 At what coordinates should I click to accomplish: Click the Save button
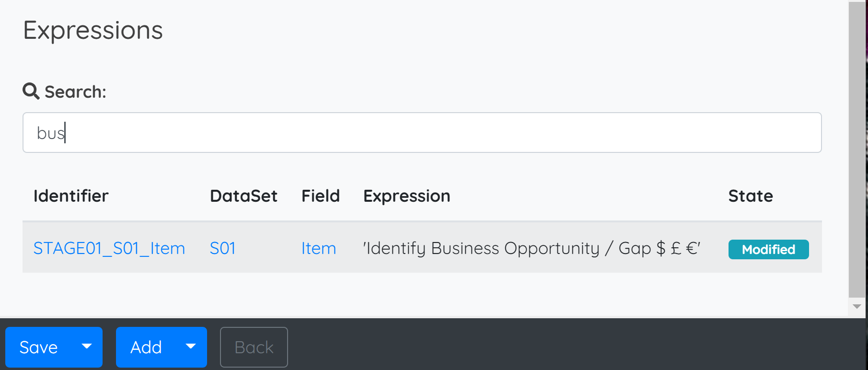pos(38,347)
